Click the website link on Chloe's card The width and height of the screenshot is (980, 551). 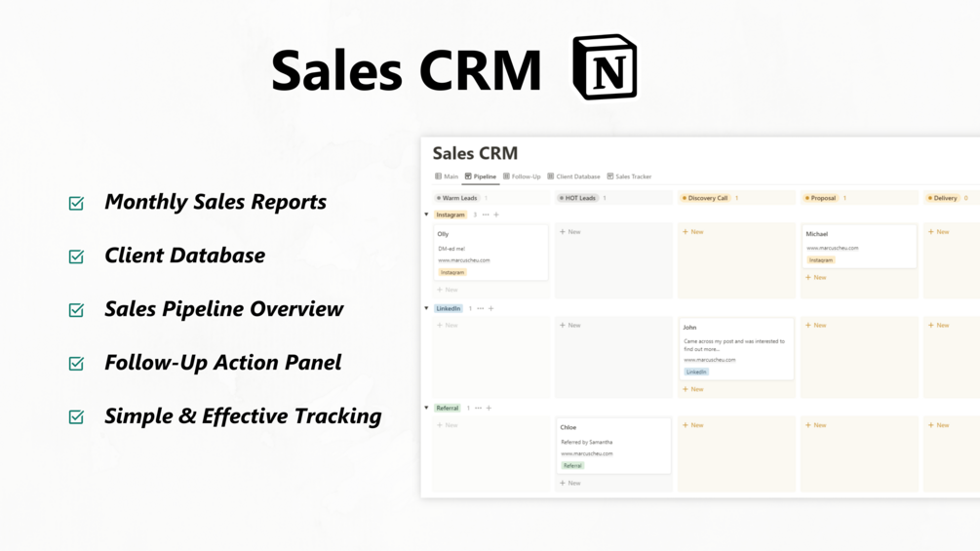tap(587, 453)
